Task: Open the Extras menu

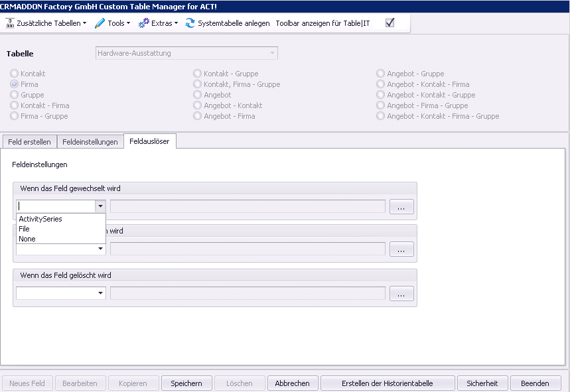Action: [x=158, y=23]
